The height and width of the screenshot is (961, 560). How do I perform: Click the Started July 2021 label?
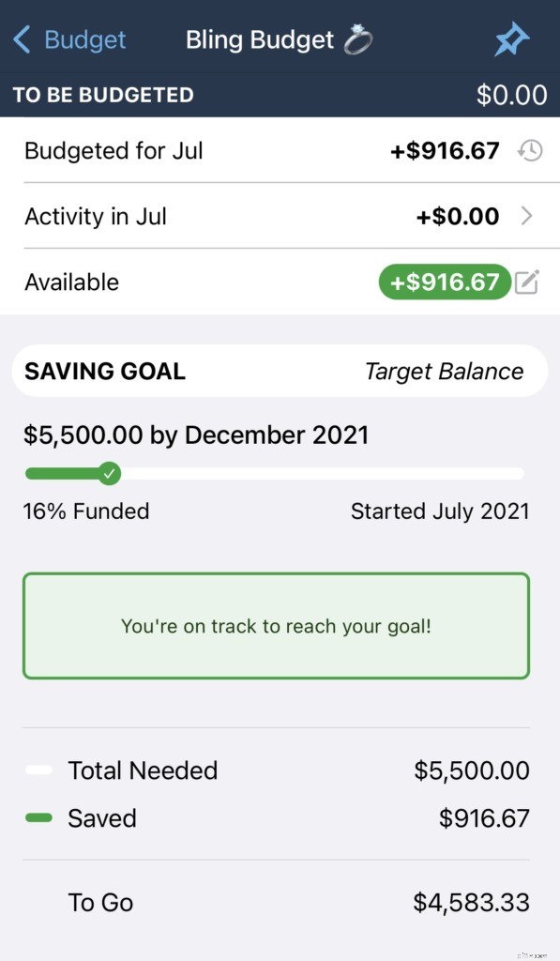(x=441, y=511)
